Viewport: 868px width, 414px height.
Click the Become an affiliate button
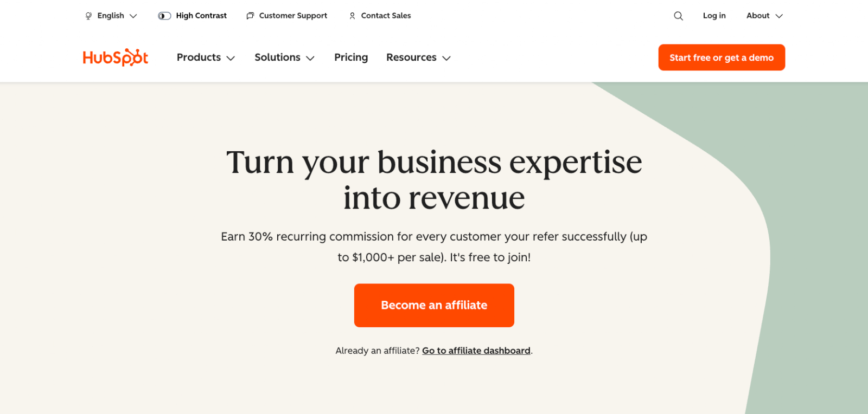433,305
